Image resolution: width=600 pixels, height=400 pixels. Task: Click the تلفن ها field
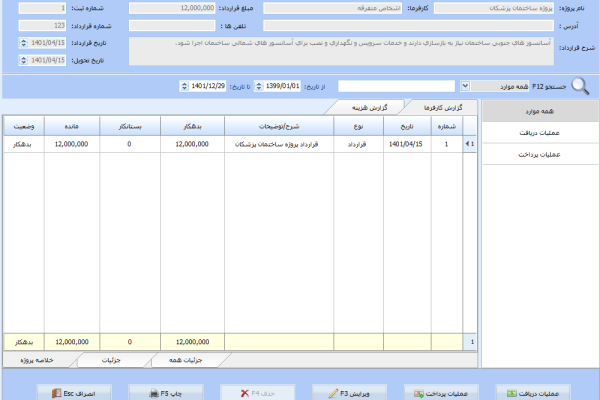(172, 26)
